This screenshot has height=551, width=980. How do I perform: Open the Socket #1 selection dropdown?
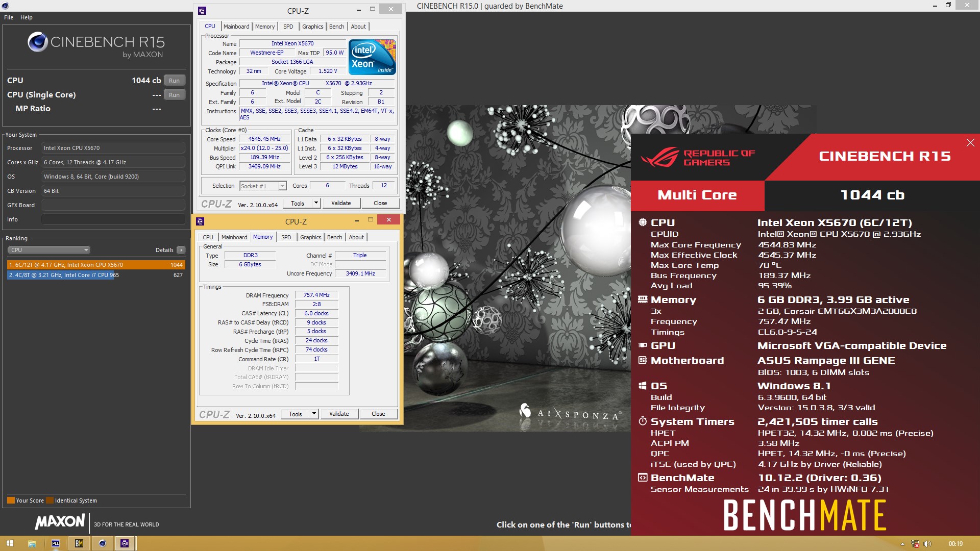click(263, 186)
